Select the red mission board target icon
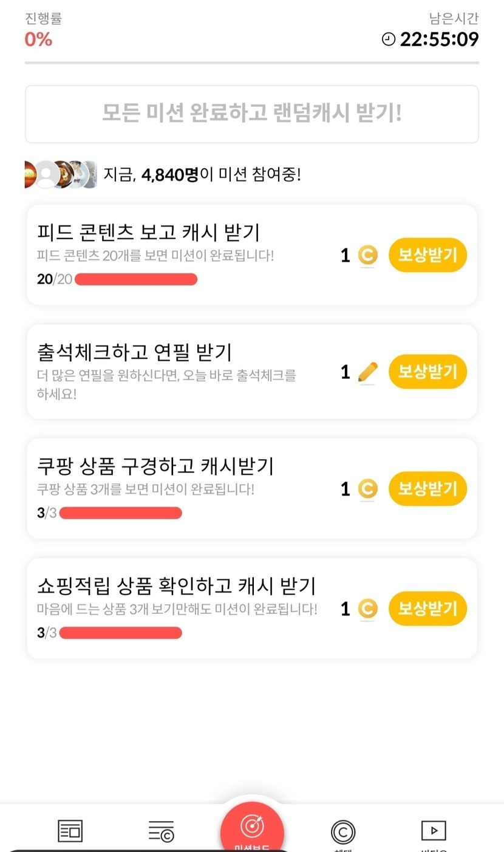The height and width of the screenshot is (852, 504). click(x=252, y=826)
